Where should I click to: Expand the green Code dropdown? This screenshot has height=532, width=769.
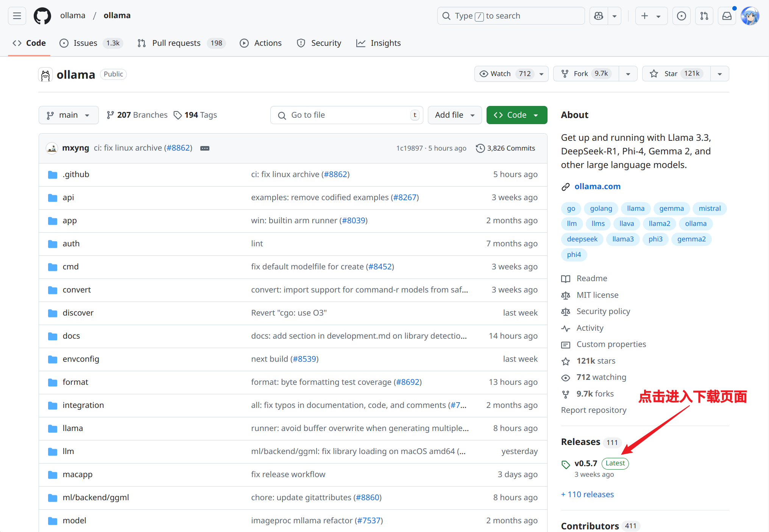point(517,115)
